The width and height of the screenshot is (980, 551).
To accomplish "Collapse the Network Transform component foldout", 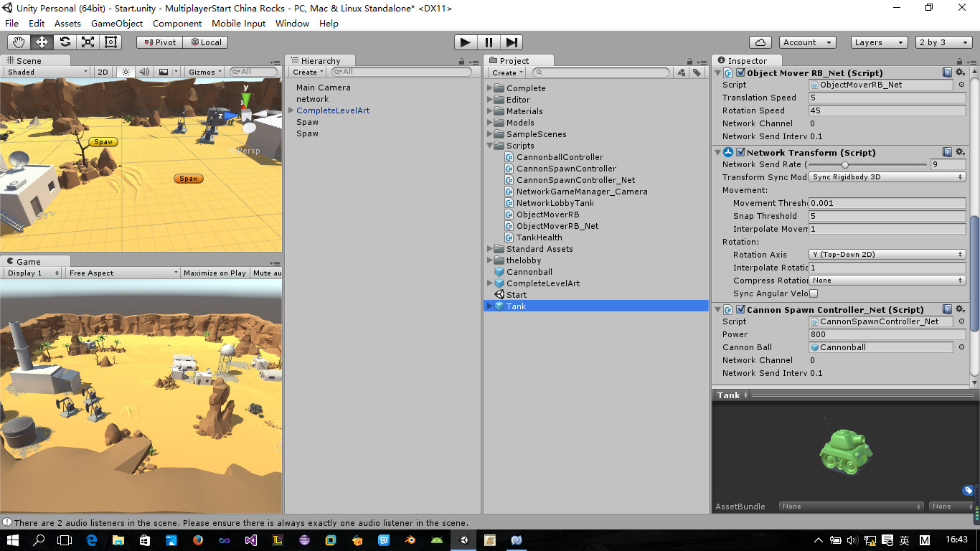I will pos(718,152).
